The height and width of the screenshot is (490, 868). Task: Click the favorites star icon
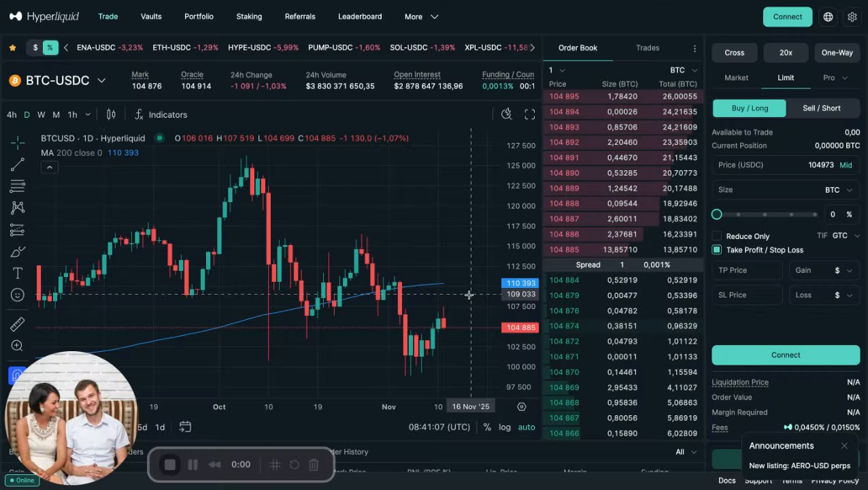point(12,48)
